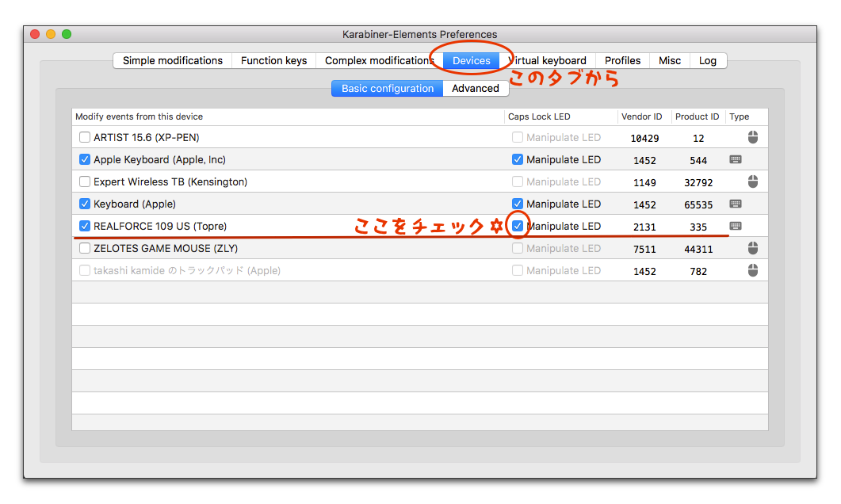Open the Complex modifications tab
This screenshot has height=504, width=841.
click(379, 60)
